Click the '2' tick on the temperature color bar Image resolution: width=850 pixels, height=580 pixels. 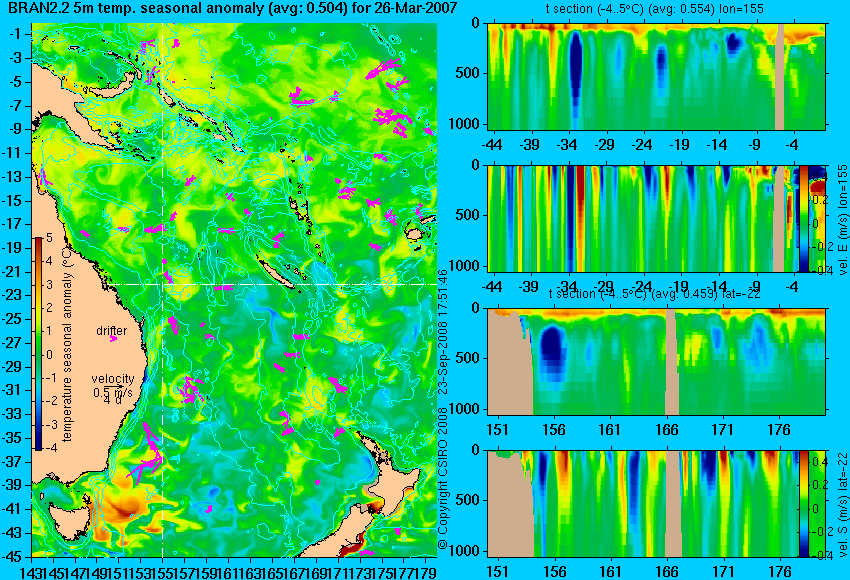(x=49, y=308)
